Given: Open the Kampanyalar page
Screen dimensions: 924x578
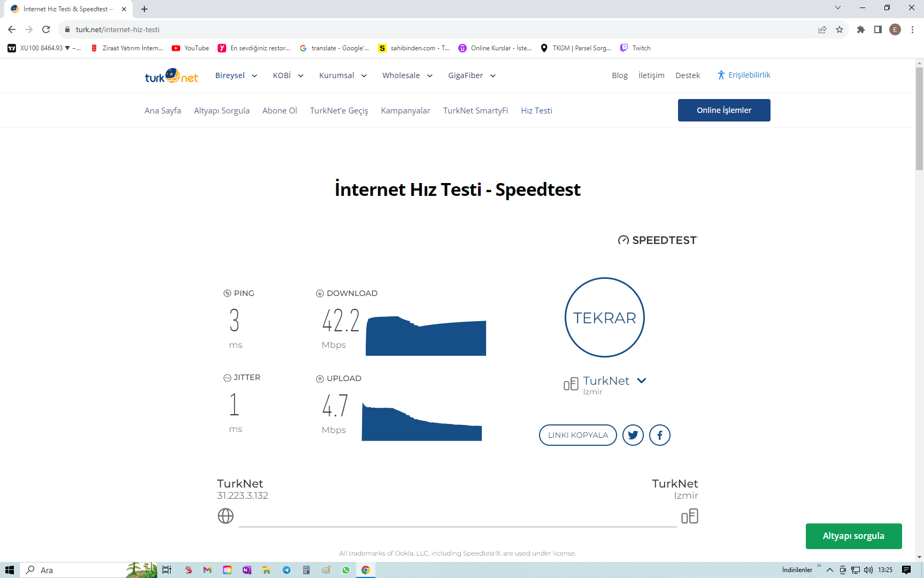Looking at the screenshot, I should [x=406, y=111].
